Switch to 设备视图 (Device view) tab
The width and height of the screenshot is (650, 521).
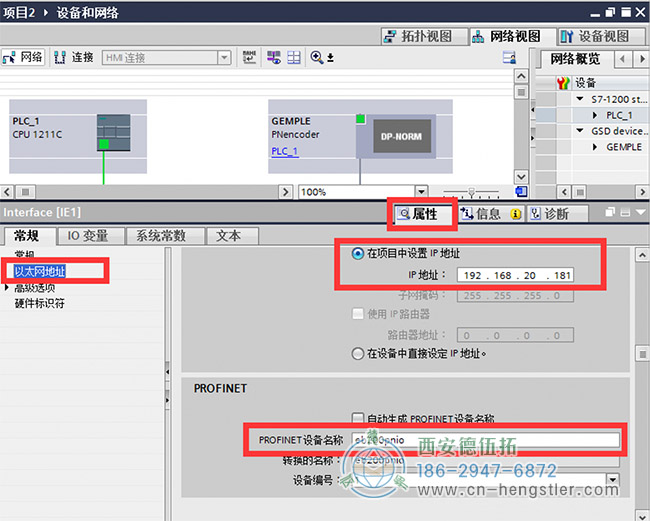(x=601, y=36)
